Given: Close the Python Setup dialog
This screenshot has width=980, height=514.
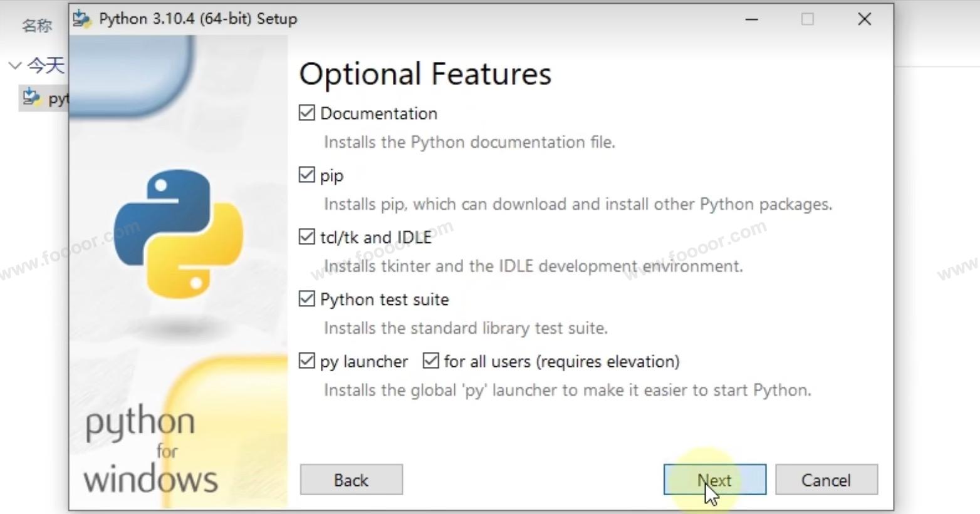Looking at the screenshot, I should point(864,19).
